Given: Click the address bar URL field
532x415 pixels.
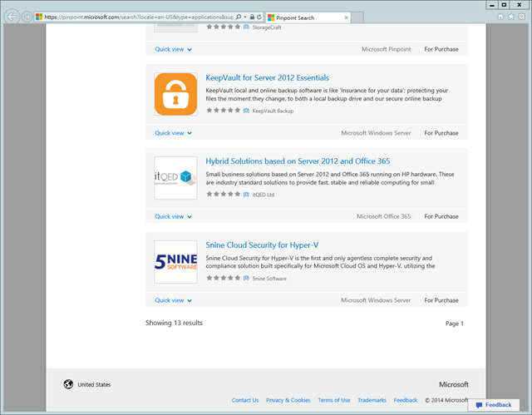Looking at the screenshot, I should [139, 17].
